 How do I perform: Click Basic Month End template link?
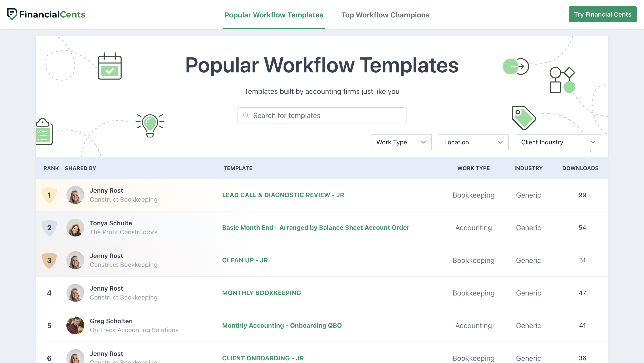(315, 227)
